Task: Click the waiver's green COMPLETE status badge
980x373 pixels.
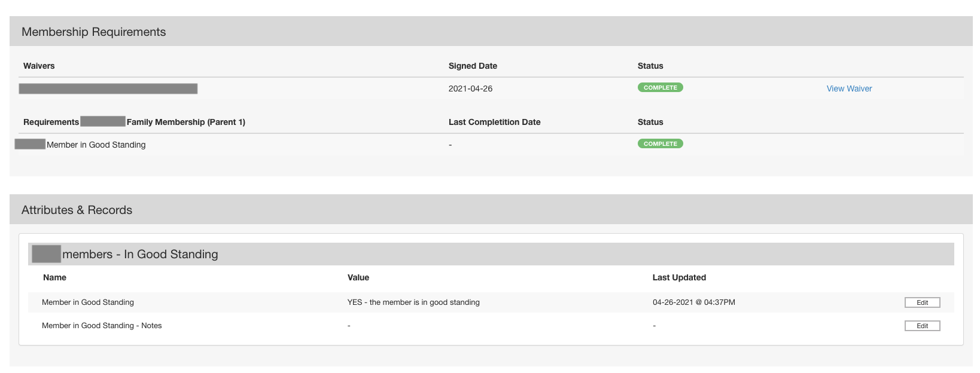Action: pos(660,88)
